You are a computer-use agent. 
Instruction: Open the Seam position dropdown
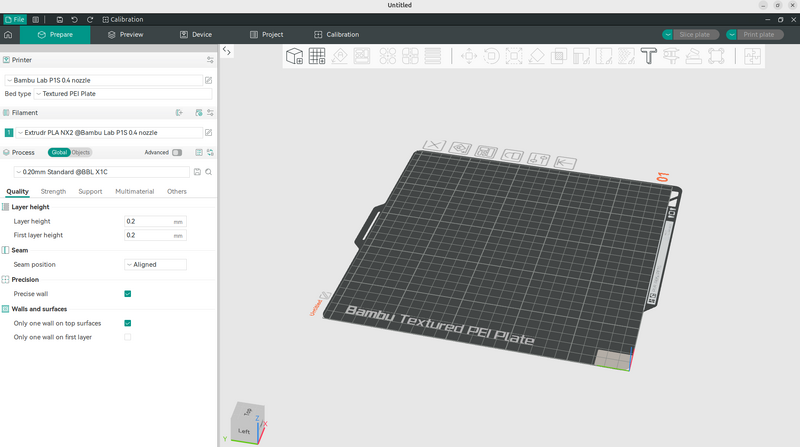(155, 265)
